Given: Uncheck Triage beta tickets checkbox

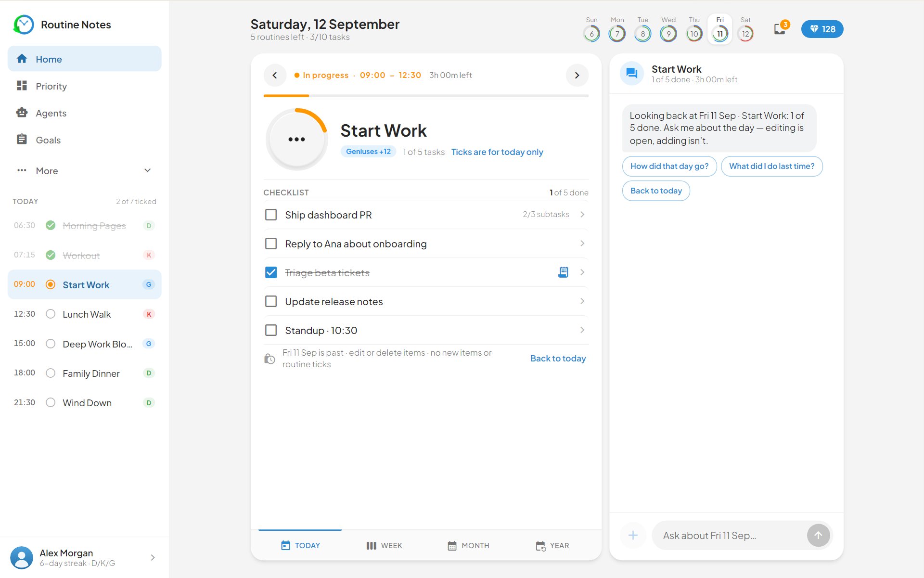Looking at the screenshot, I should pyautogui.click(x=271, y=272).
